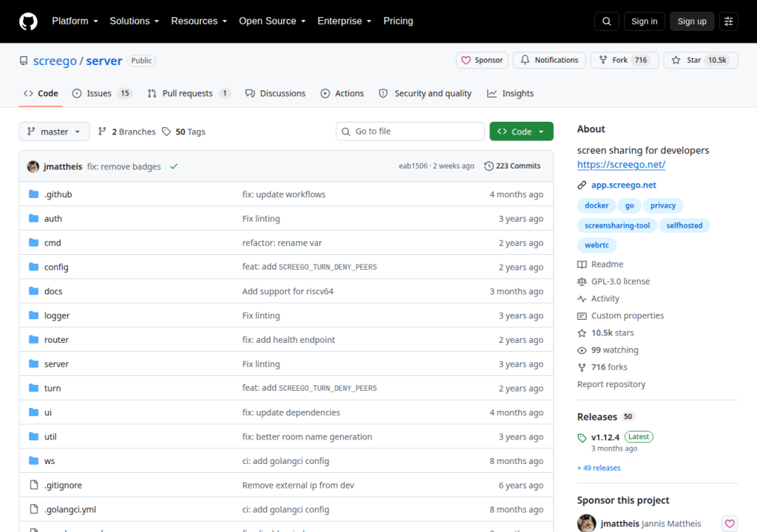Click the link icon beside app.screego.net
The image size is (757, 532).
[582, 185]
